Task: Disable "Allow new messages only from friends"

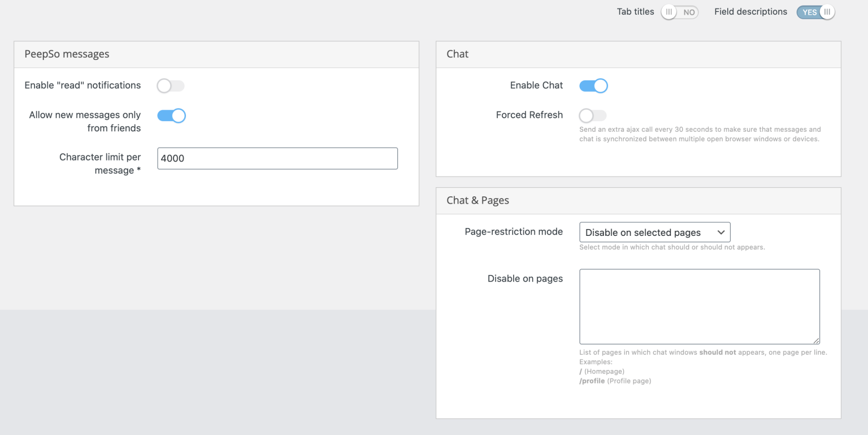Action: 171,115
